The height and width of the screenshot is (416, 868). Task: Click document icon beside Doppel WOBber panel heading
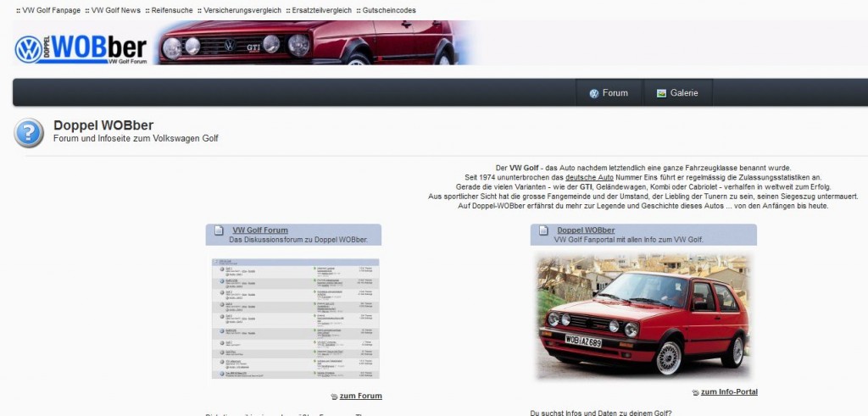tap(542, 230)
